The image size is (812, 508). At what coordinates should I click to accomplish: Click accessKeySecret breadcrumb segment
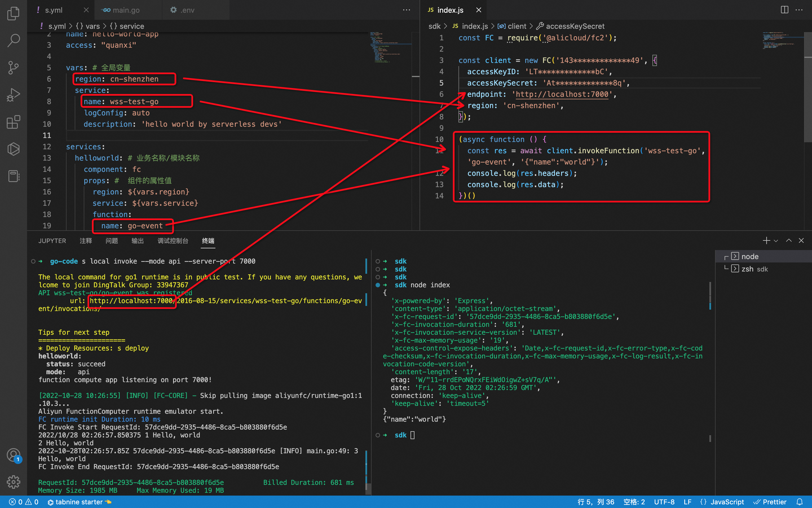pyautogui.click(x=575, y=26)
